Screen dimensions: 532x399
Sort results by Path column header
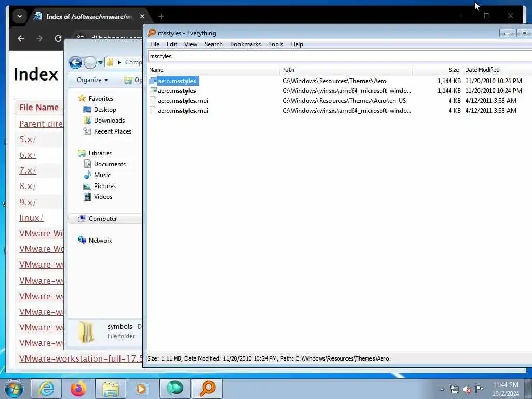coord(345,70)
